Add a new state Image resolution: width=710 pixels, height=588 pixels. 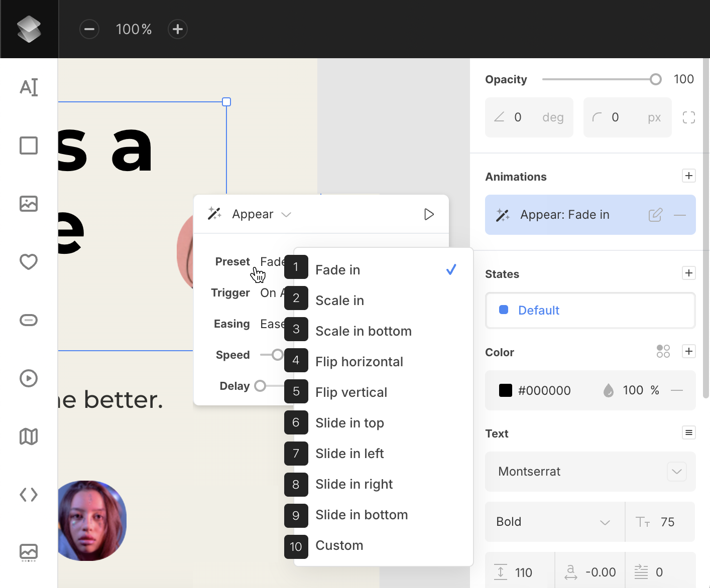click(x=689, y=273)
